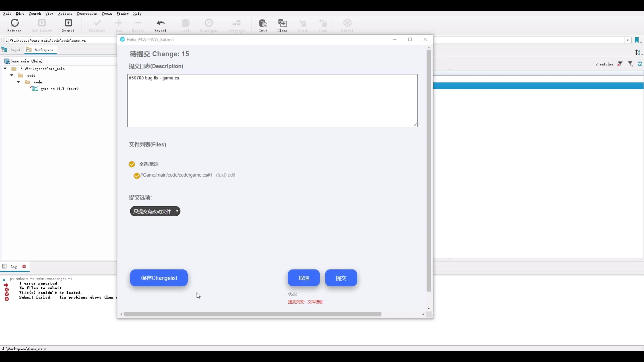The height and width of the screenshot is (362, 644).
Task: Click the dialog's horizontal scrollbar
Action: [253, 314]
